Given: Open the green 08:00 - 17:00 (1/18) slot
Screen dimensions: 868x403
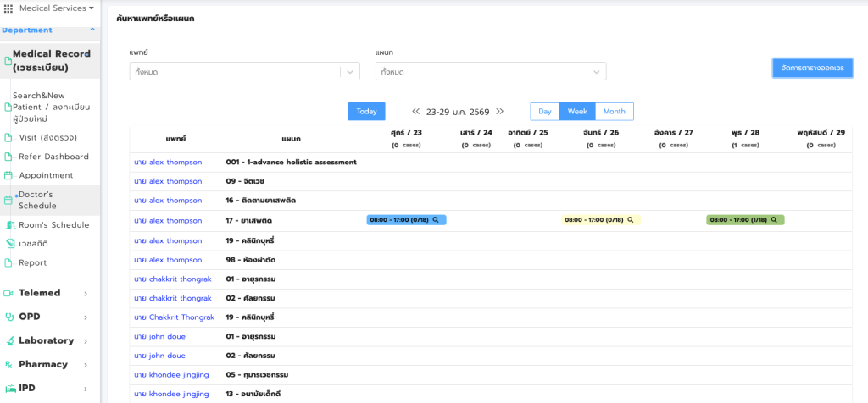Looking at the screenshot, I should (744, 220).
